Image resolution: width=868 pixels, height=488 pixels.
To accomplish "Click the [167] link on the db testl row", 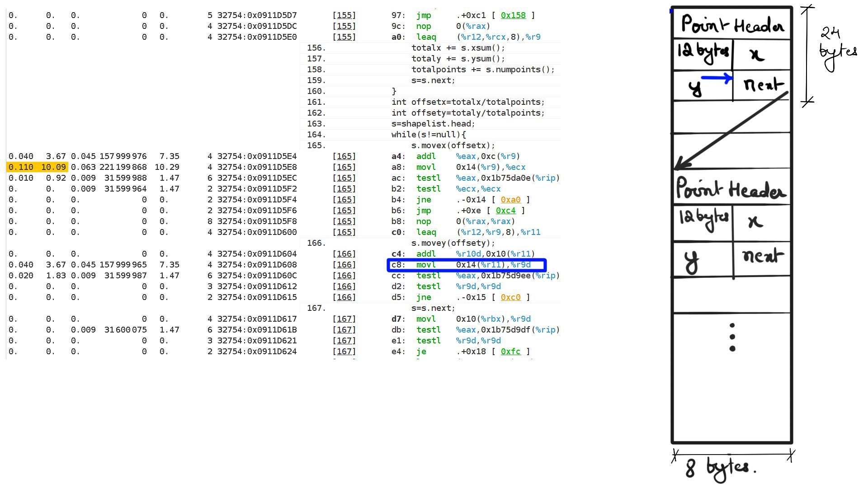I will [344, 330].
